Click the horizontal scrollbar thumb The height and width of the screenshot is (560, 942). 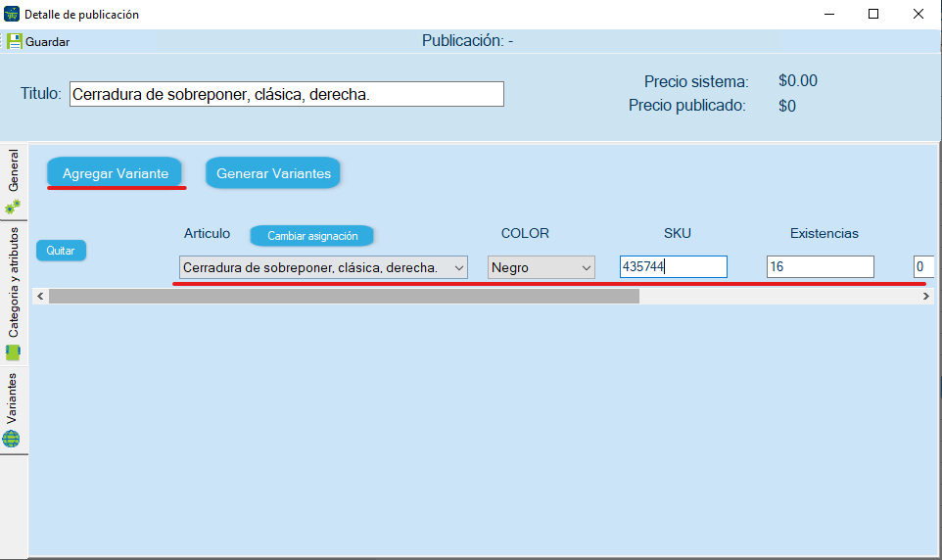[x=344, y=297]
